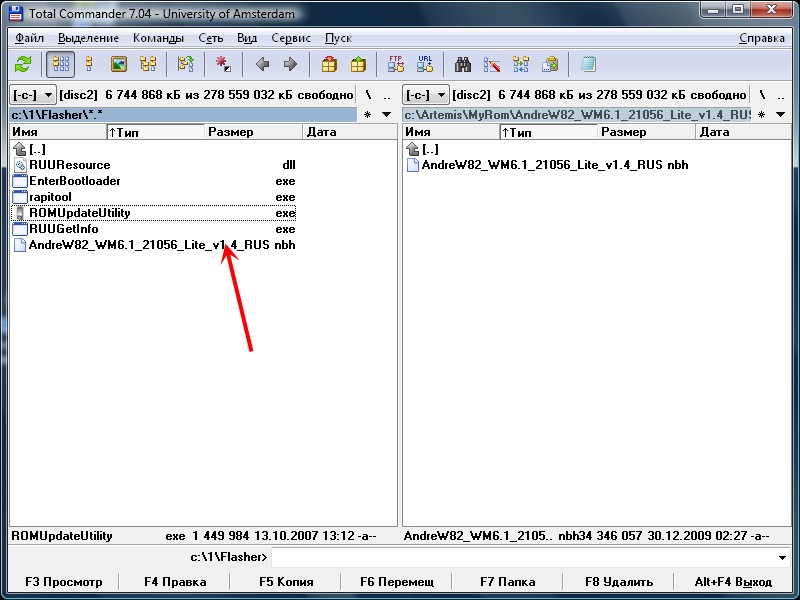
Task: Select RUUGetInfo exe file
Action: [x=154, y=229]
